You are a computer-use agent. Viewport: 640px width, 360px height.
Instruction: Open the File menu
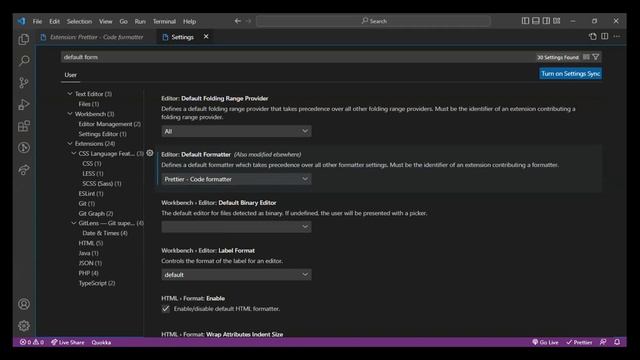point(37,21)
